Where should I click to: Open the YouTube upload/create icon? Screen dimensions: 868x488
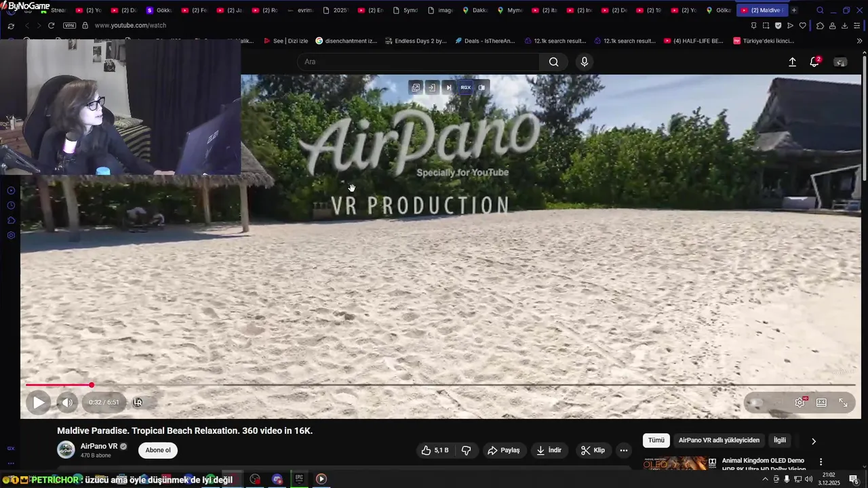tap(792, 62)
